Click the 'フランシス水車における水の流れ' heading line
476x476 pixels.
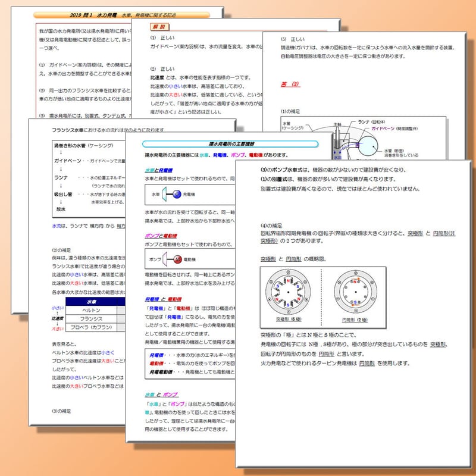[x=108, y=130]
